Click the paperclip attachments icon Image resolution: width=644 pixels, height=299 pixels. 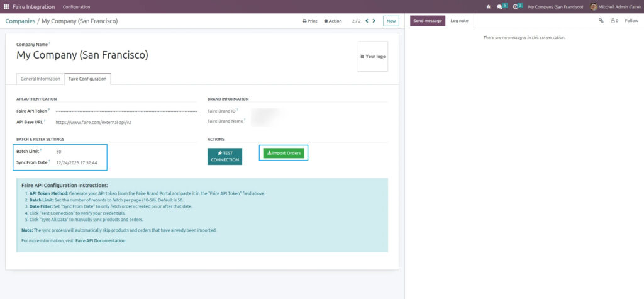(x=601, y=21)
